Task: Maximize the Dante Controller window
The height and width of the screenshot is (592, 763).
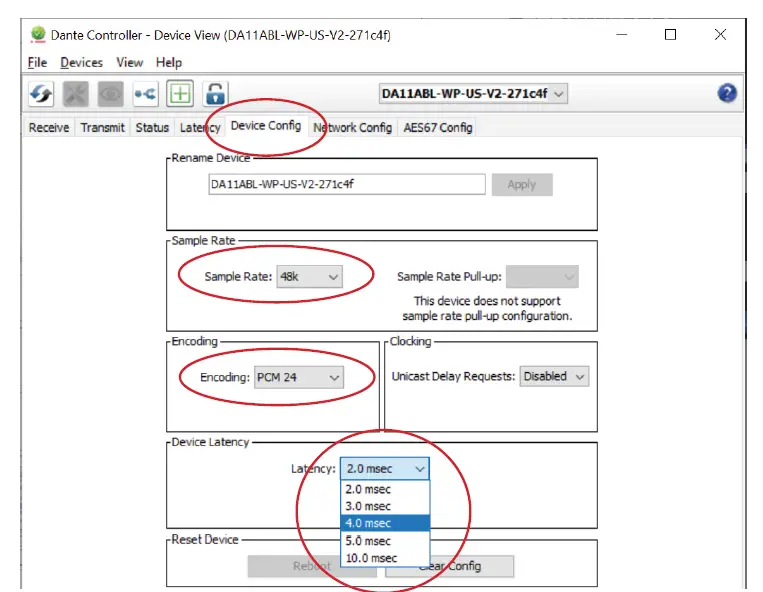Action: click(x=671, y=35)
